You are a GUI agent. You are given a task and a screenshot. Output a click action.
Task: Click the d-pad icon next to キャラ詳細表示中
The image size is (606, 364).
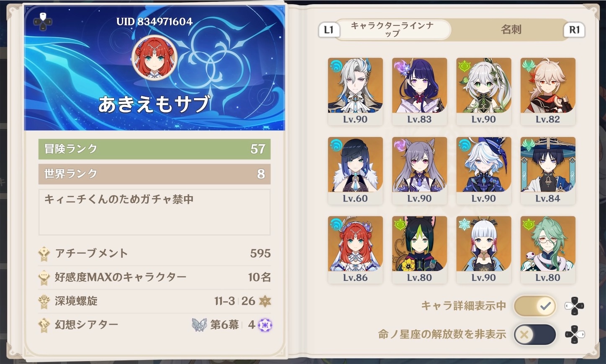pos(575,306)
